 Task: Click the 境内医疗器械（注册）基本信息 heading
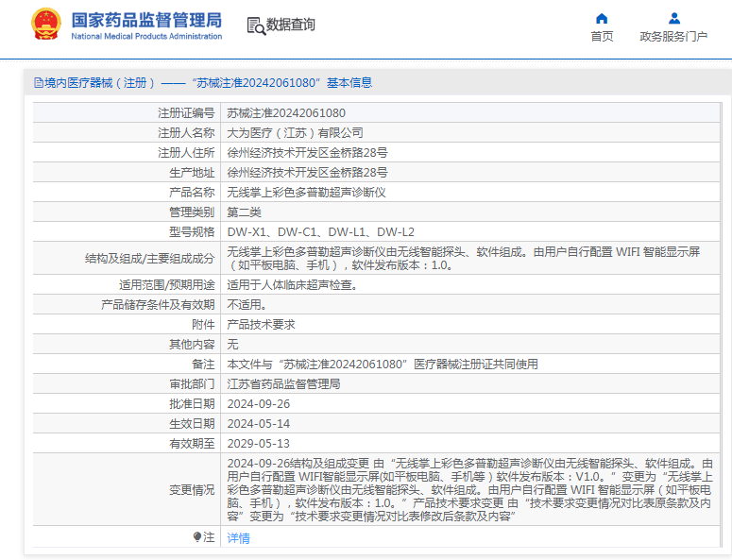click(208, 83)
